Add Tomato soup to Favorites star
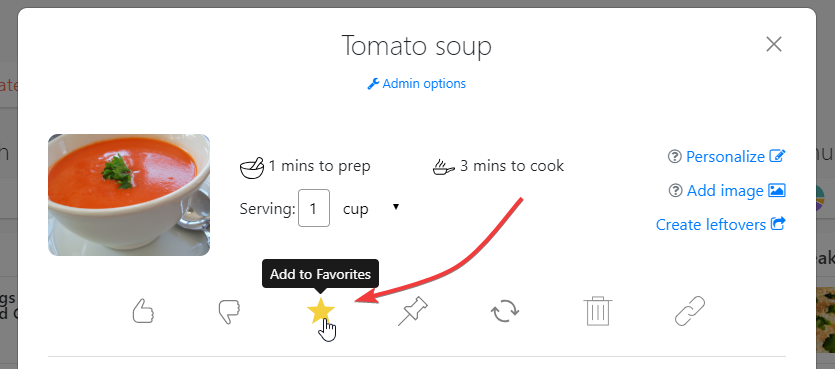The width and height of the screenshot is (835, 369). (x=321, y=311)
